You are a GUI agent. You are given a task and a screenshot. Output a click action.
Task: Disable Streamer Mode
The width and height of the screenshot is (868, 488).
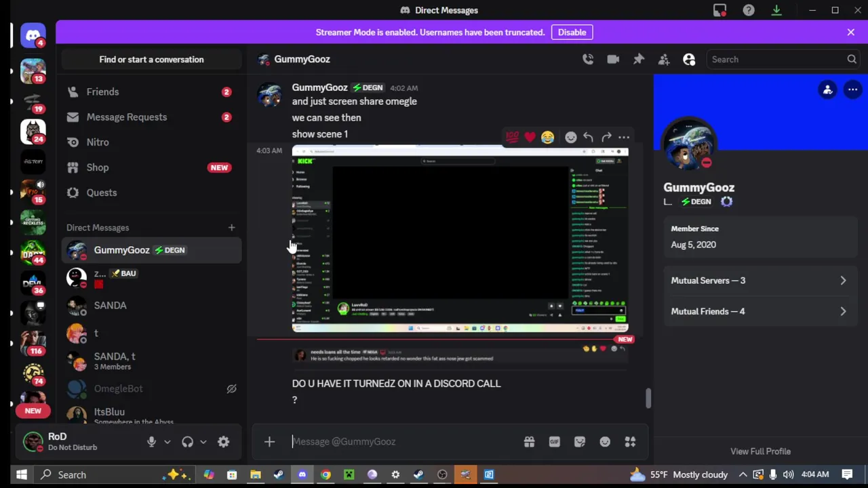pyautogui.click(x=572, y=32)
